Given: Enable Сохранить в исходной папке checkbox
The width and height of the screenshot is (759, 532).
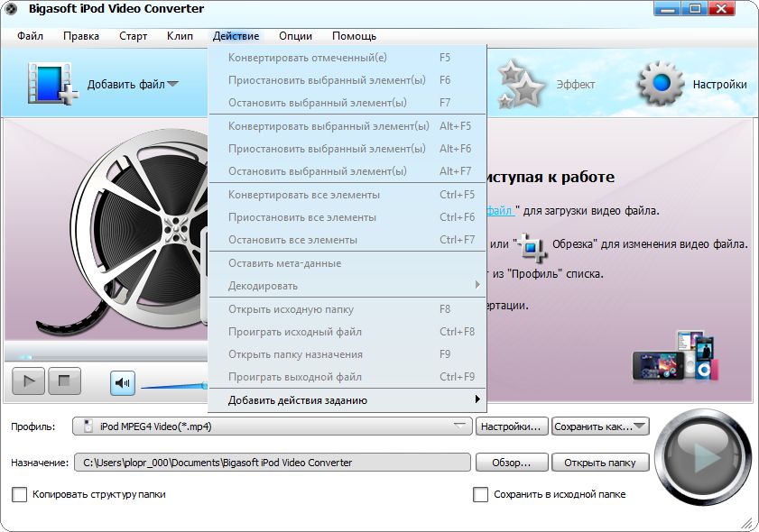Looking at the screenshot, I should [x=480, y=494].
